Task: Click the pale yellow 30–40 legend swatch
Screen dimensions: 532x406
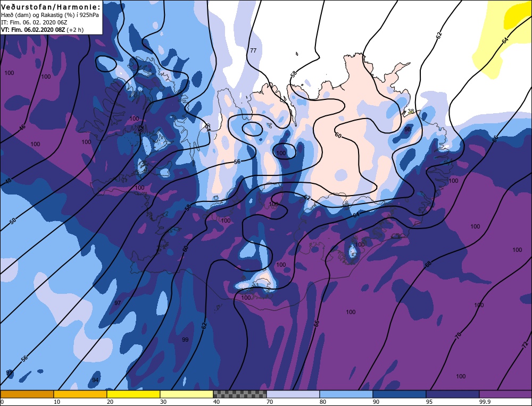Action: 187,394
